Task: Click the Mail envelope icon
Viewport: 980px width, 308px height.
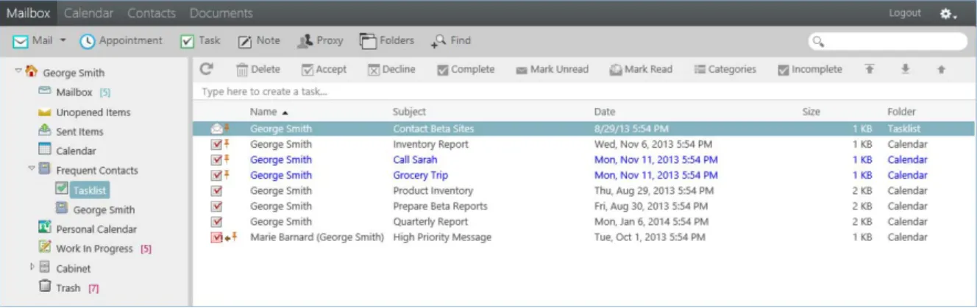Action: pyautogui.click(x=21, y=41)
